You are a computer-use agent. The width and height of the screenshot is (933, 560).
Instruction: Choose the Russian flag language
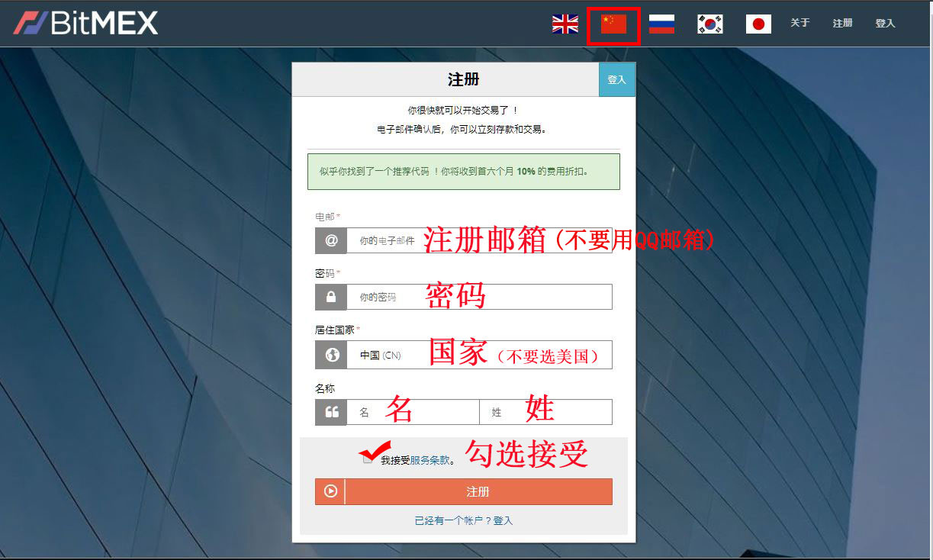point(661,24)
